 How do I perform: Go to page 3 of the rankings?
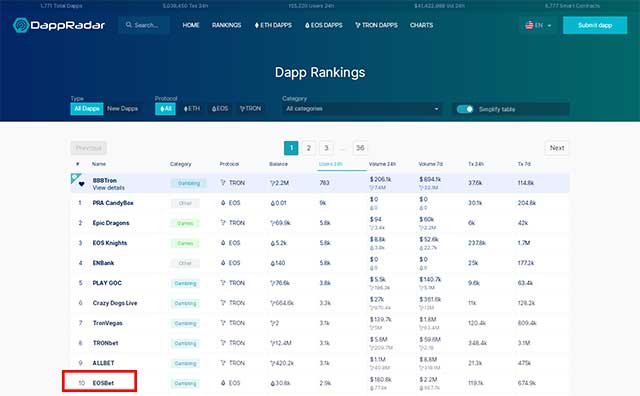pyautogui.click(x=326, y=148)
